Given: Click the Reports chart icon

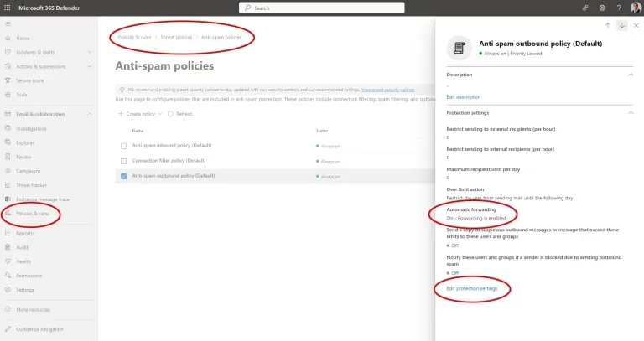Looking at the screenshot, I should coord(8,233).
